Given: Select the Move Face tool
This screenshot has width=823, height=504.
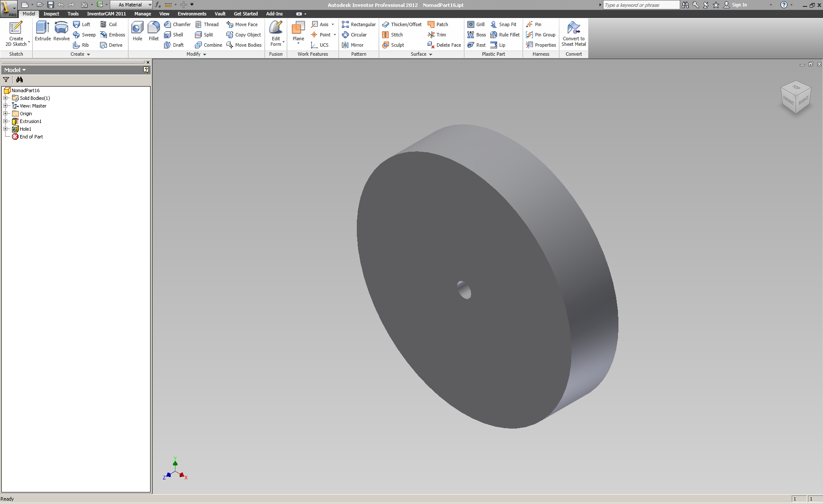Looking at the screenshot, I should (x=242, y=24).
